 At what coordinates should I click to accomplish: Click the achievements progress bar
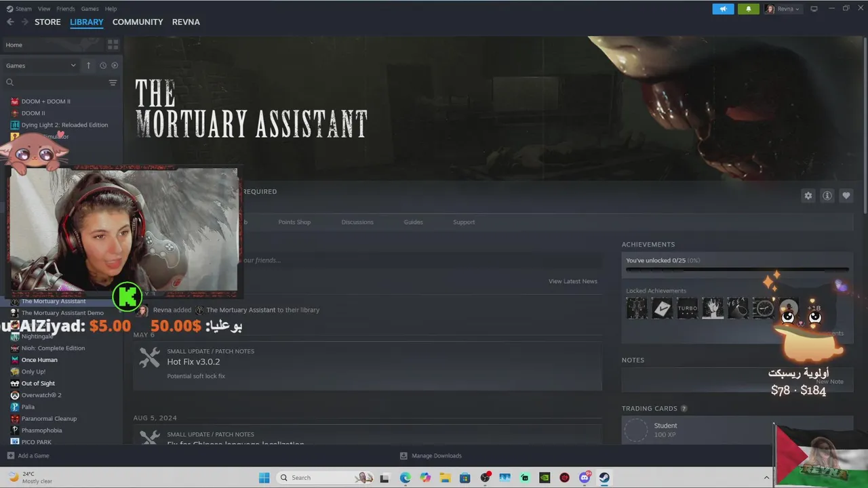click(x=737, y=270)
